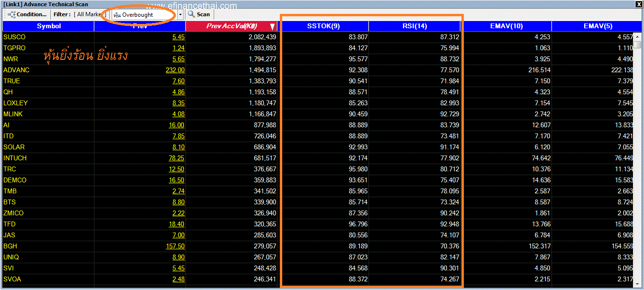Select the BTS symbol
644x290 pixels.
[x=10, y=202]
